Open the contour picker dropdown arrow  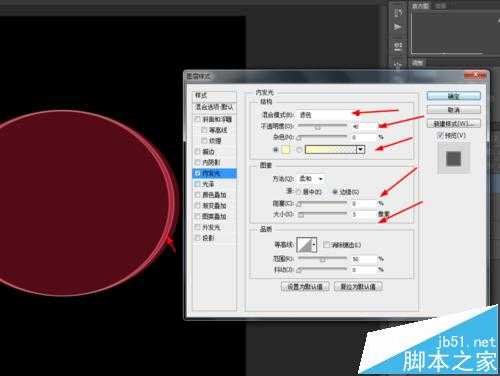314,245
